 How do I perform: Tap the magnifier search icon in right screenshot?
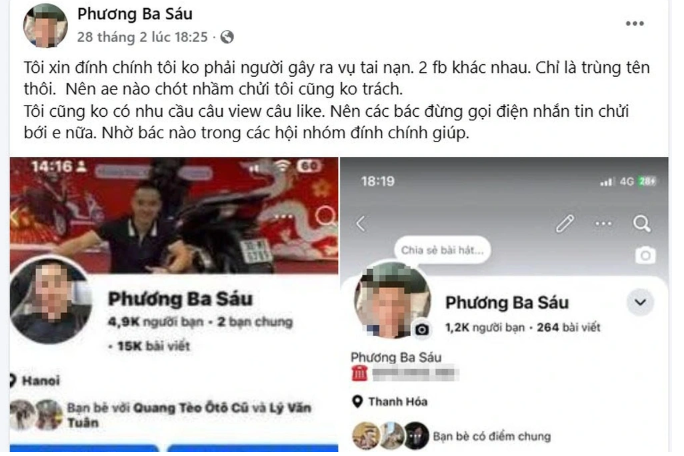(x=641, y=223)
